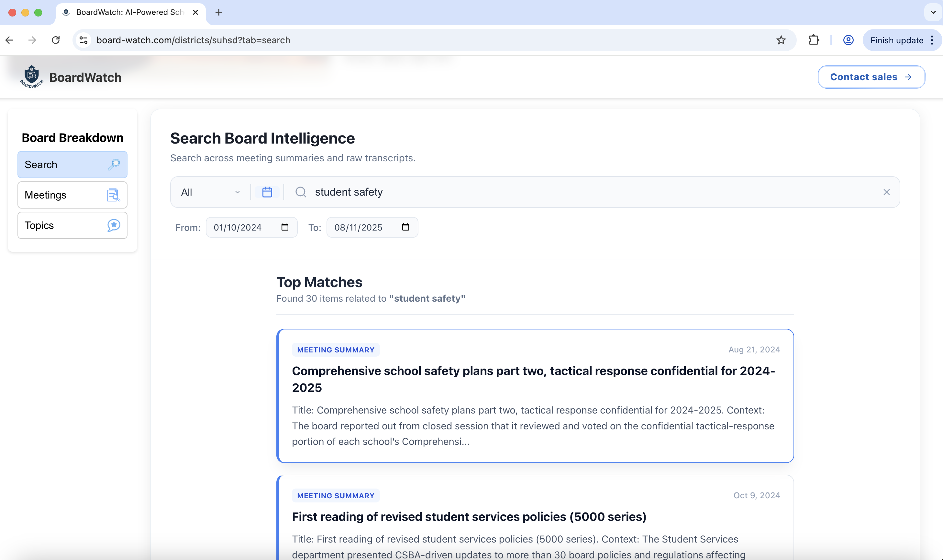Select the magnifier icon on the Search sidebar item
The image size is (943, 560).
coord(113,165)
